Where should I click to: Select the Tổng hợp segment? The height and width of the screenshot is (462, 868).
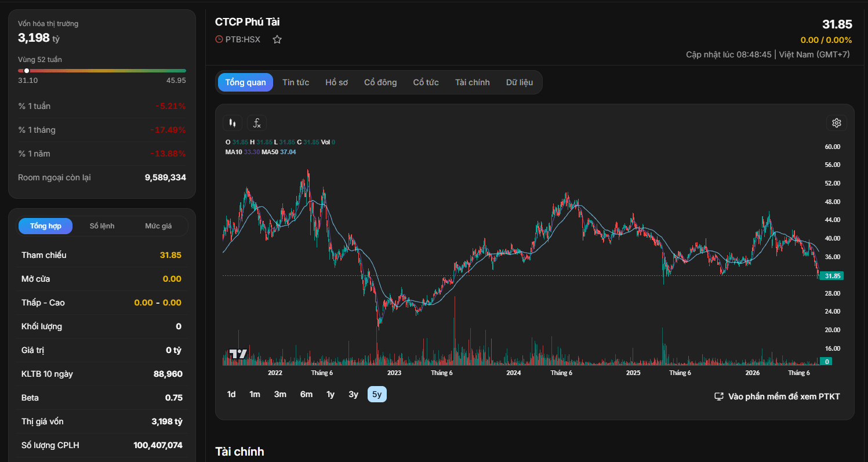(x=45, y=226)
